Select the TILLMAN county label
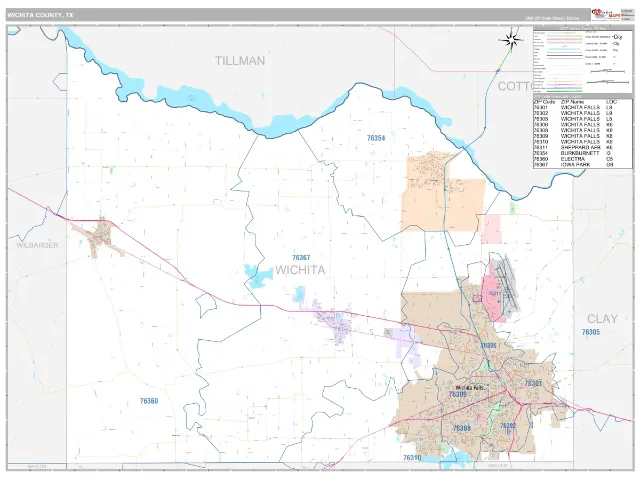Viewport: 640px width, 480px height. click(x=240, y=61)
